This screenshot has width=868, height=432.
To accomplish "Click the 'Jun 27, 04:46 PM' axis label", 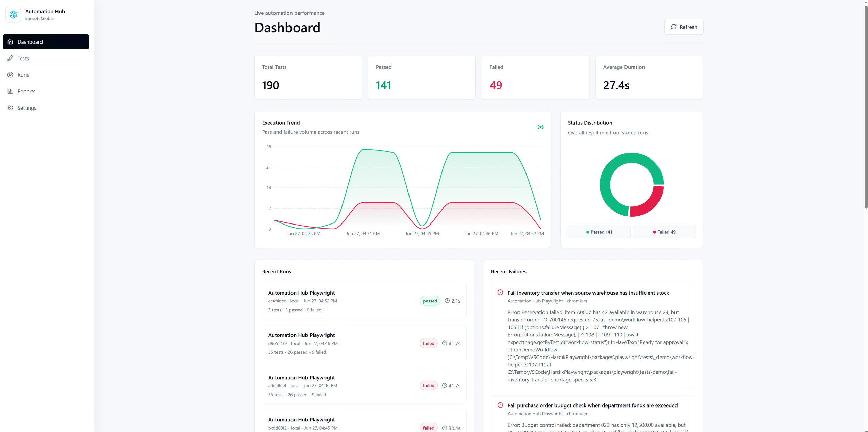I will click(481, 234).
